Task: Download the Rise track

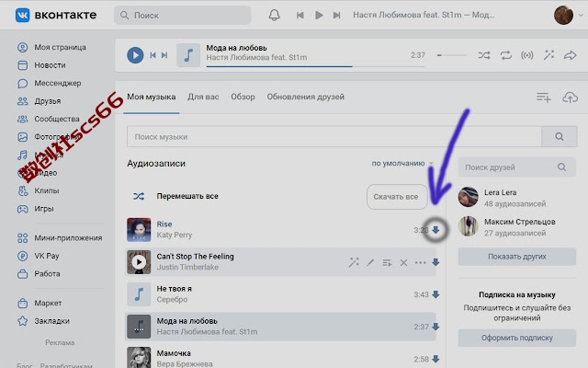Action: tap(435, 230)
